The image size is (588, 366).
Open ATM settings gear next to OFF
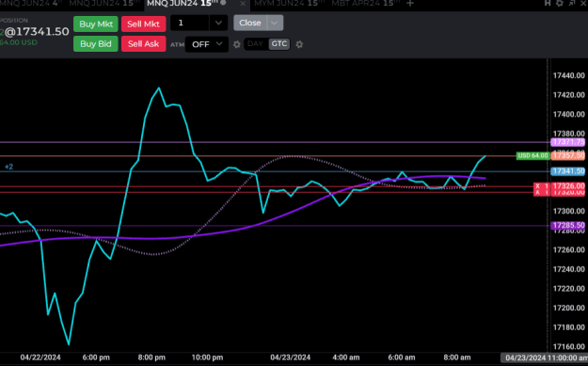click(237, 44)
